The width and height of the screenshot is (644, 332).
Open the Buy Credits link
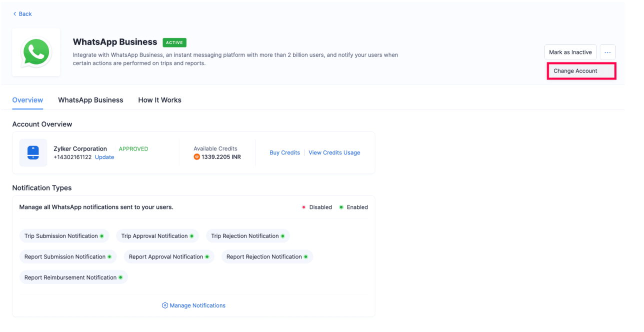284,152
